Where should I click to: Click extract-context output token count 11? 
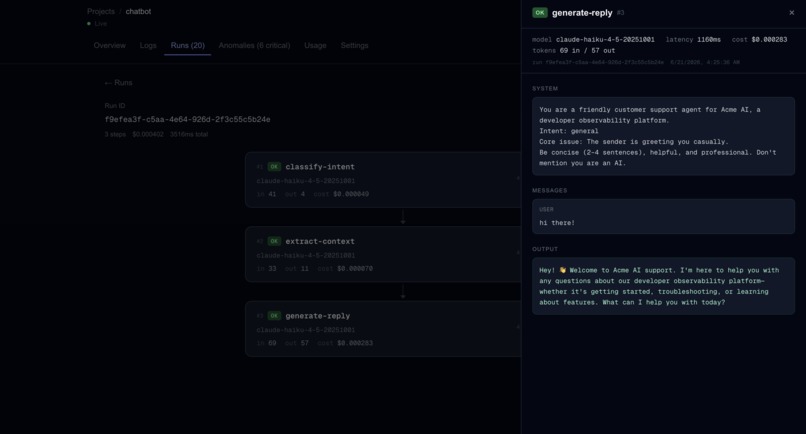tap(305, 268)
